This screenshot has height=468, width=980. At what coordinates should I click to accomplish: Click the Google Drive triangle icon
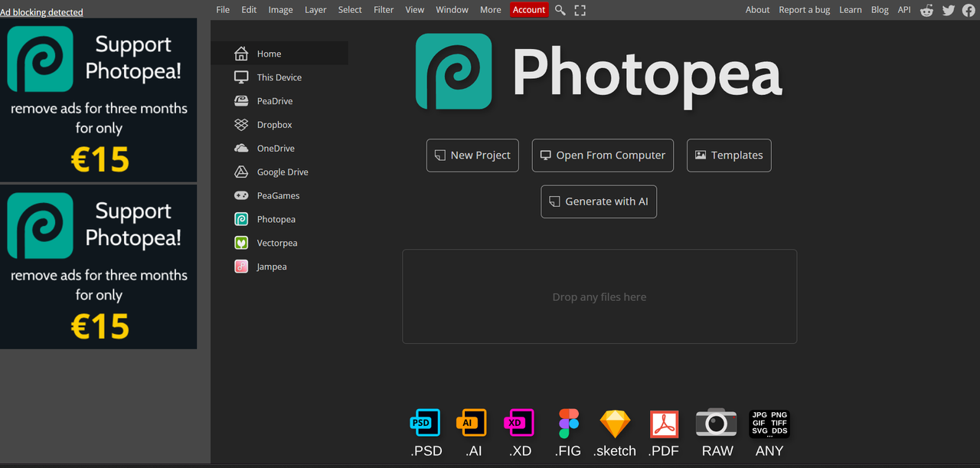(x=241, y=172)
